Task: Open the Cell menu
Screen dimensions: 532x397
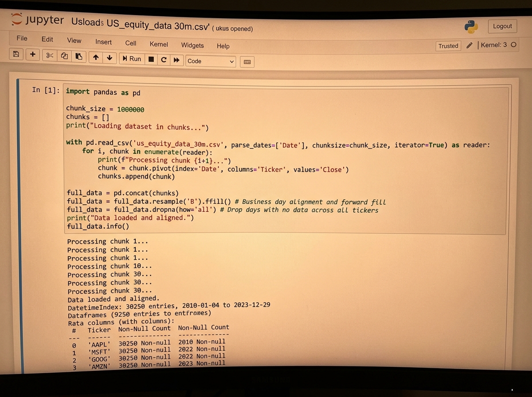Action: [x=130, y=43]
